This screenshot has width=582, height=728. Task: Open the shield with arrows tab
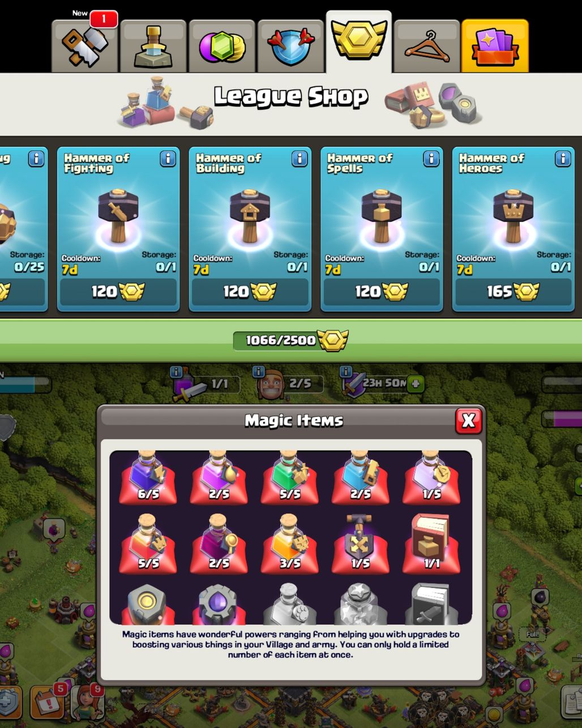pos(290,46)
